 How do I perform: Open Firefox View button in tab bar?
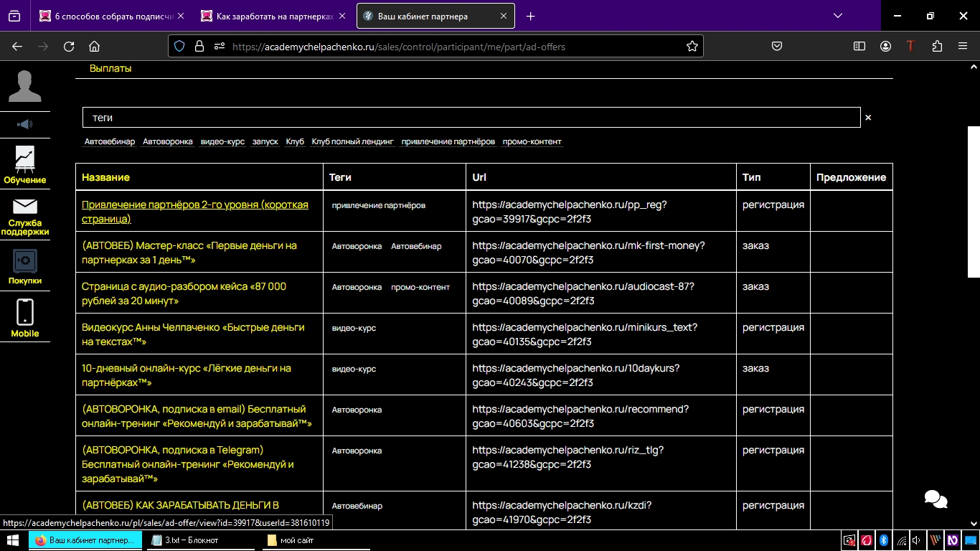(14, 16)
